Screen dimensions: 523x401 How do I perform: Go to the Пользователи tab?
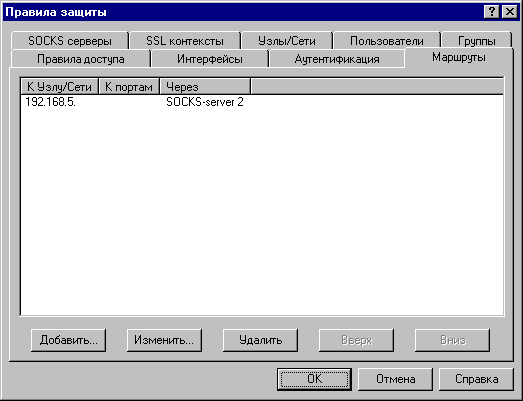pyautogui.click(x=387, y=41)
